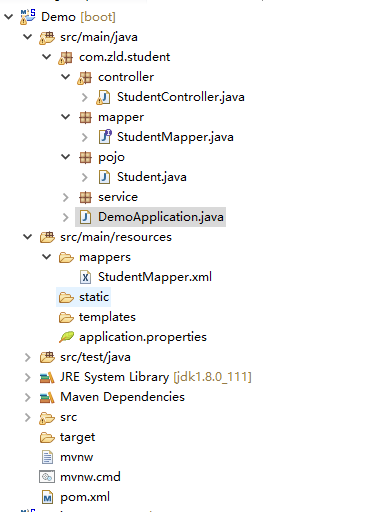Expand the src folder node

[x=28, y=417]
